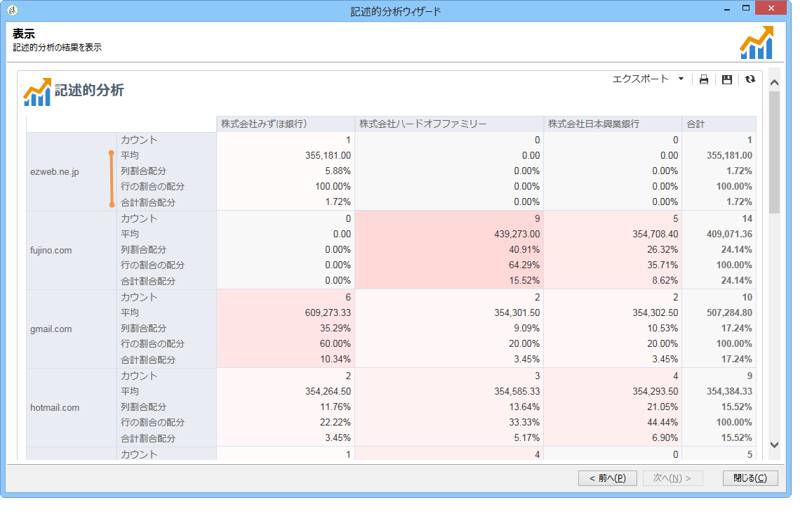Click the 64.29% cell in fujino.com row
Screen dimensions: 812x514
coord(524,265)
